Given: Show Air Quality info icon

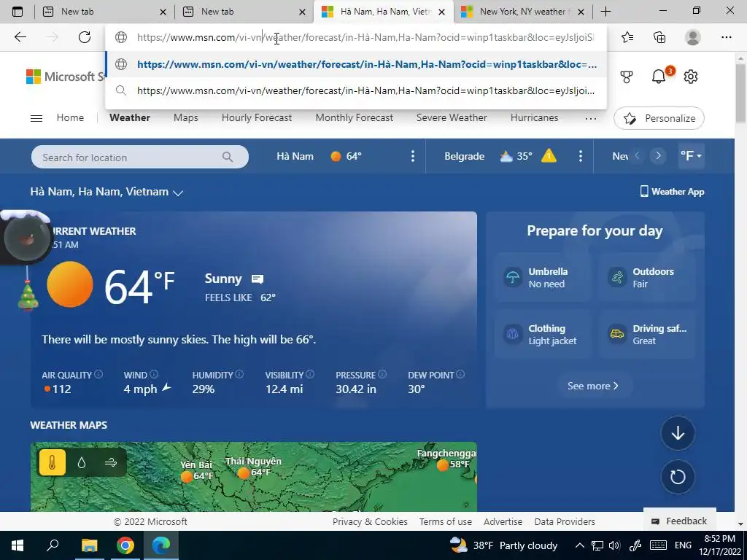Looking at the screenshot, I should [98, 374].
